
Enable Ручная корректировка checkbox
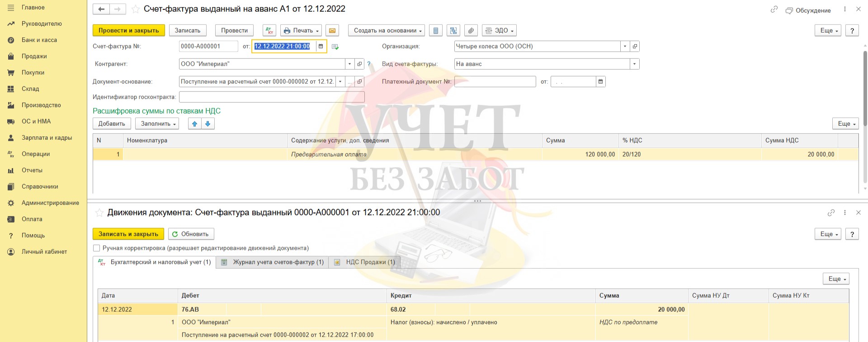pos(96,248)
